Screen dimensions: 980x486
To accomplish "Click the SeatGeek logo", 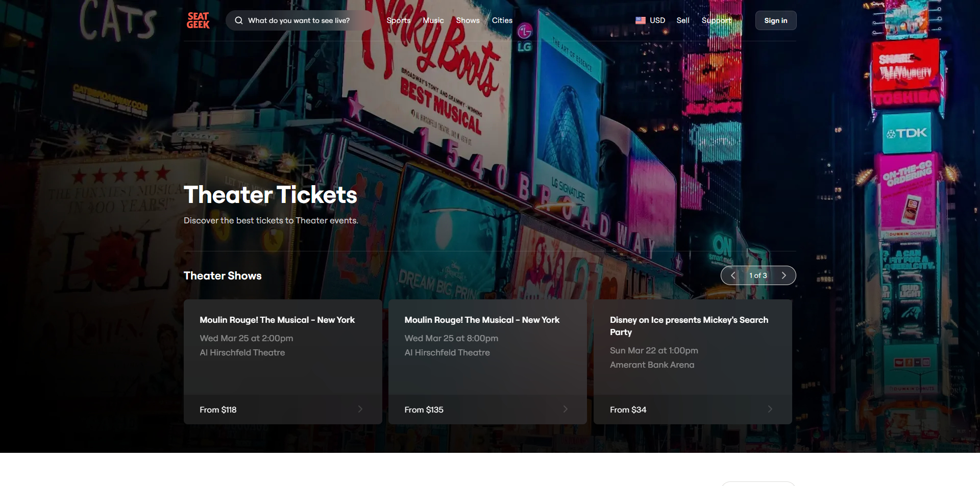I will click(198, 20).
